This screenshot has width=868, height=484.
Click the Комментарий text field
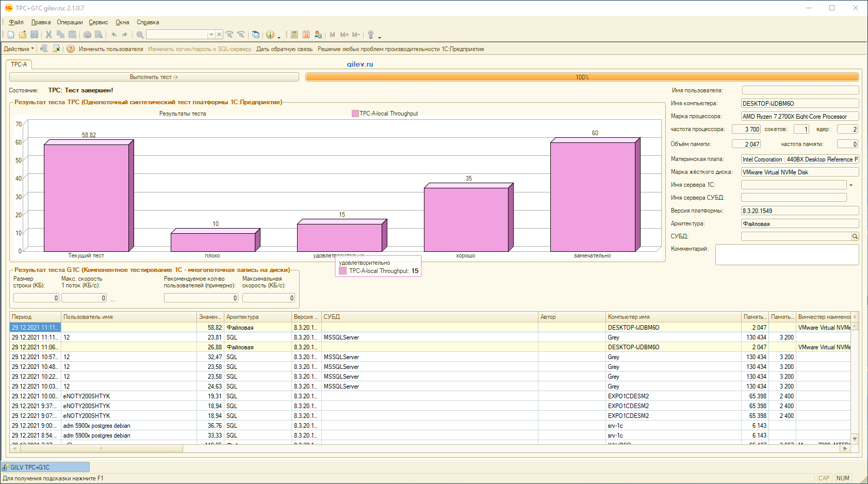787,255
